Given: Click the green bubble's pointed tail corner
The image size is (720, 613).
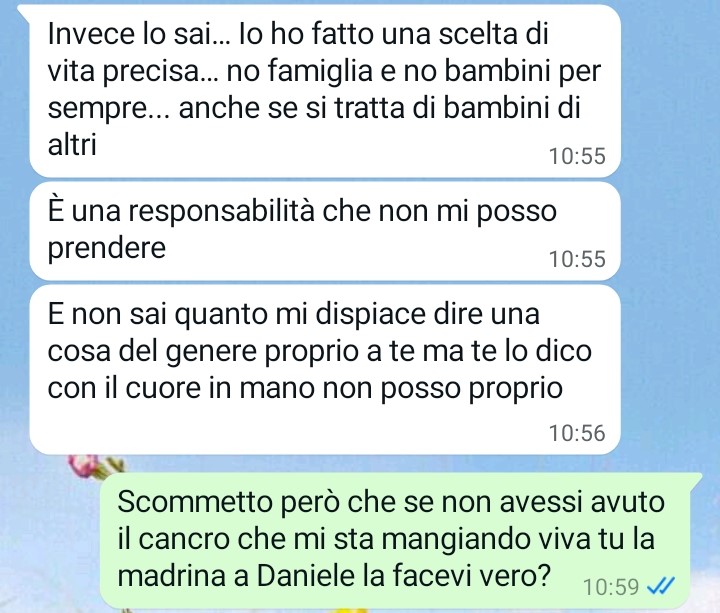Looking at the screenshot, I should tap(697, 478).
